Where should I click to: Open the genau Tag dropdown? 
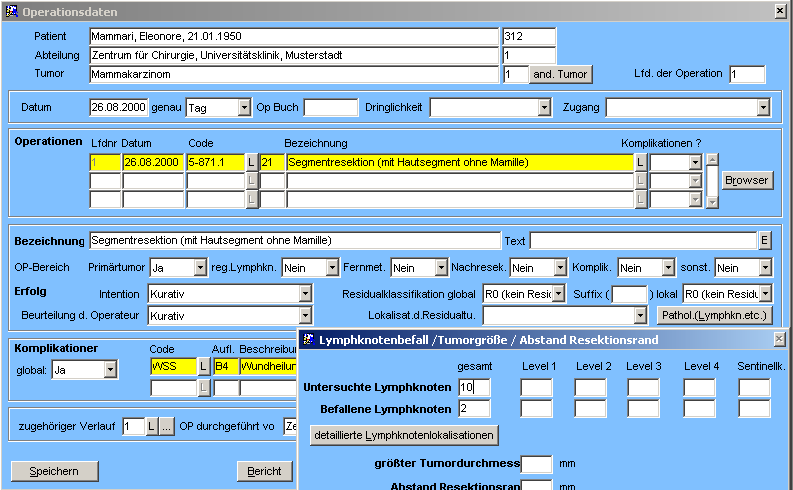click(244, 107)
